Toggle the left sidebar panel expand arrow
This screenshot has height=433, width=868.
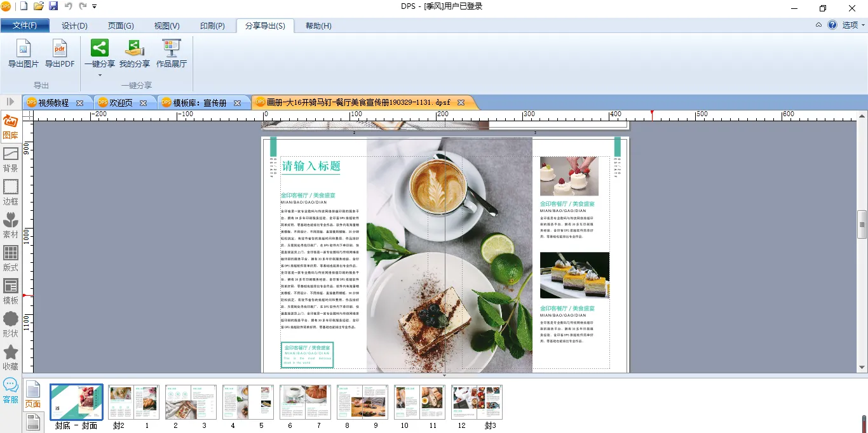[11, 102]
